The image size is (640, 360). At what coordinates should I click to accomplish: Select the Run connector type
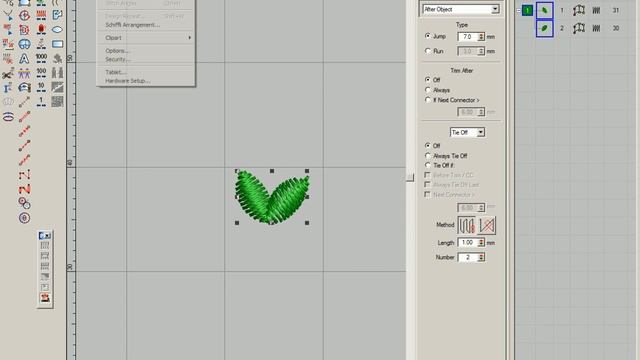coord(428,51)
